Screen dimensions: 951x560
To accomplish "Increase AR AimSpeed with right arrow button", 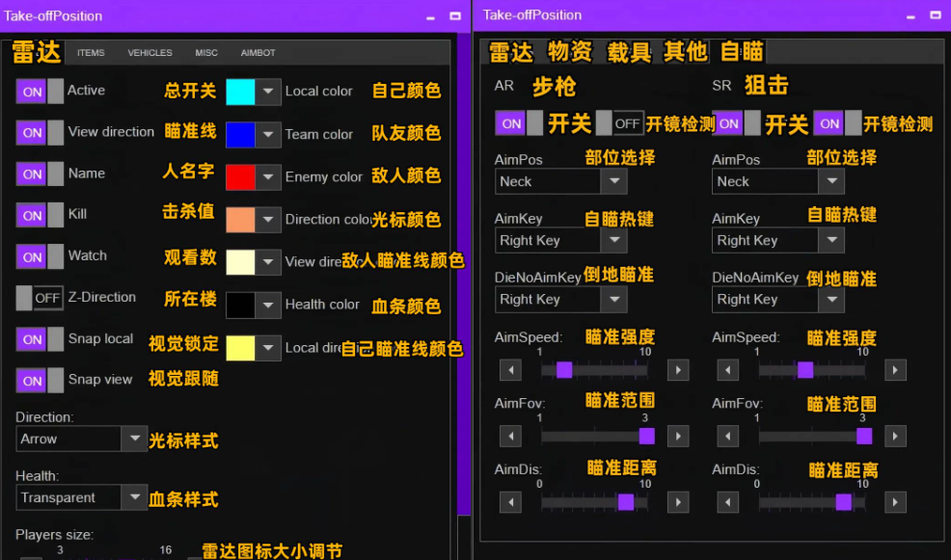I will pos(677,369).
